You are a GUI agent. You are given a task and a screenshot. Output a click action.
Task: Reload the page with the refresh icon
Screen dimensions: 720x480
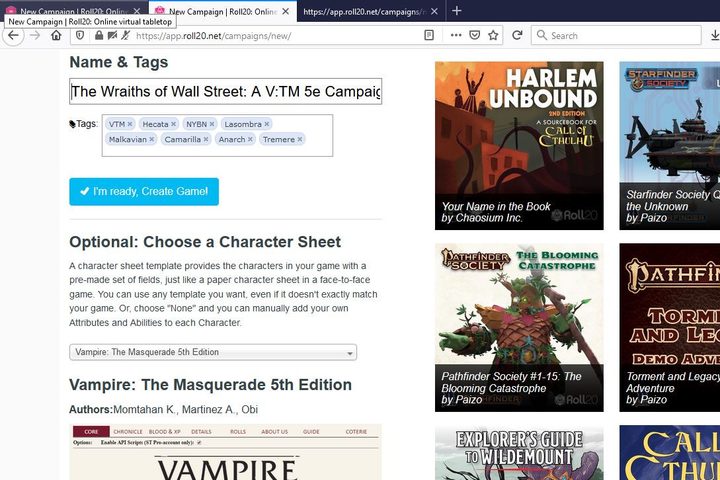tap(517, 35)
